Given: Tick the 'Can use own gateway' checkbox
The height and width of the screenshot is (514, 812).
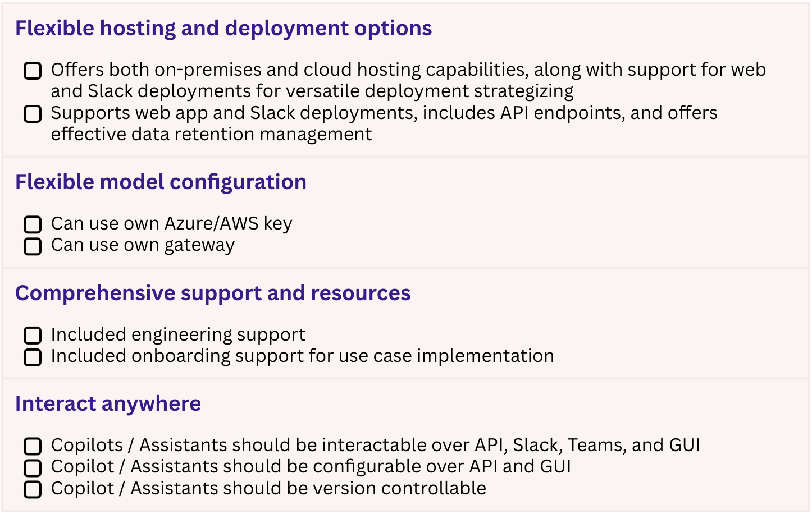Looking at the screenshot, I should coord(33,246).
